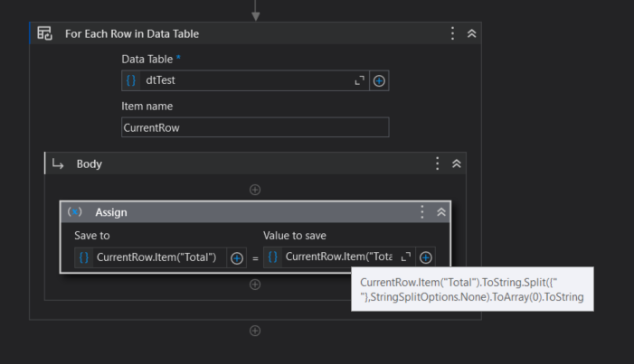
Task: Expand the Value to save expression editor
Action: (x=406, y=257)
